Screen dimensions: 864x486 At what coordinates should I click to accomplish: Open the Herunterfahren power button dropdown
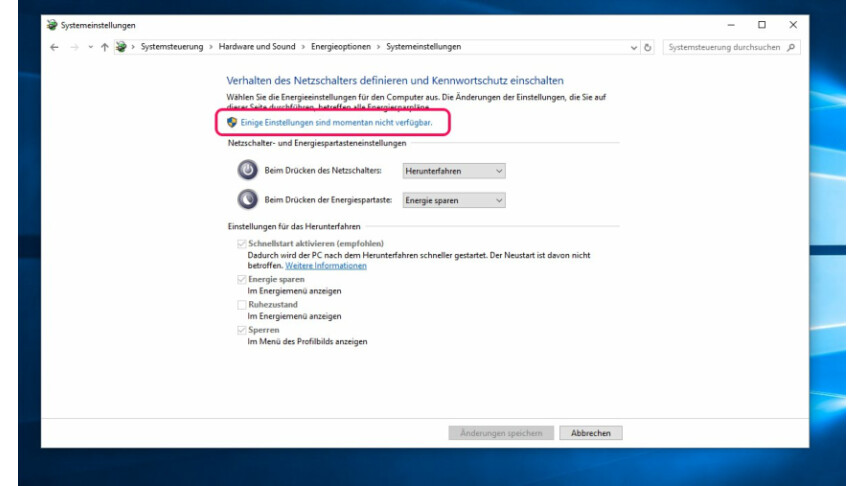[x=453, y=171]
